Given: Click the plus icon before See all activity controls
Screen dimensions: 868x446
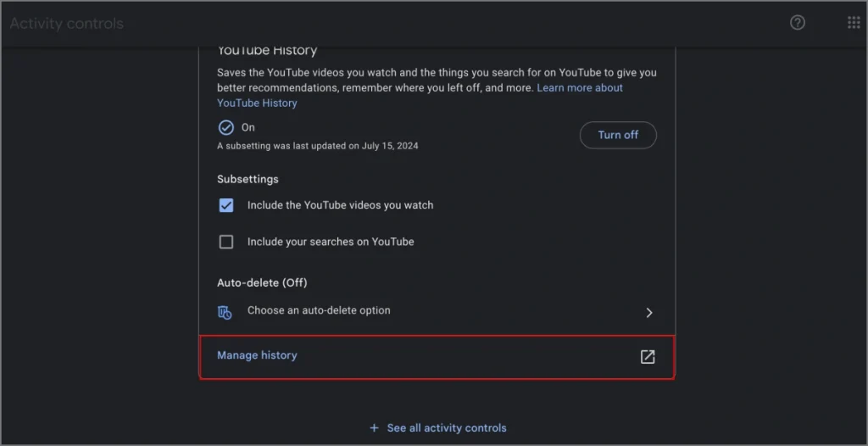Looking at the screenshot, I should 374,427.
